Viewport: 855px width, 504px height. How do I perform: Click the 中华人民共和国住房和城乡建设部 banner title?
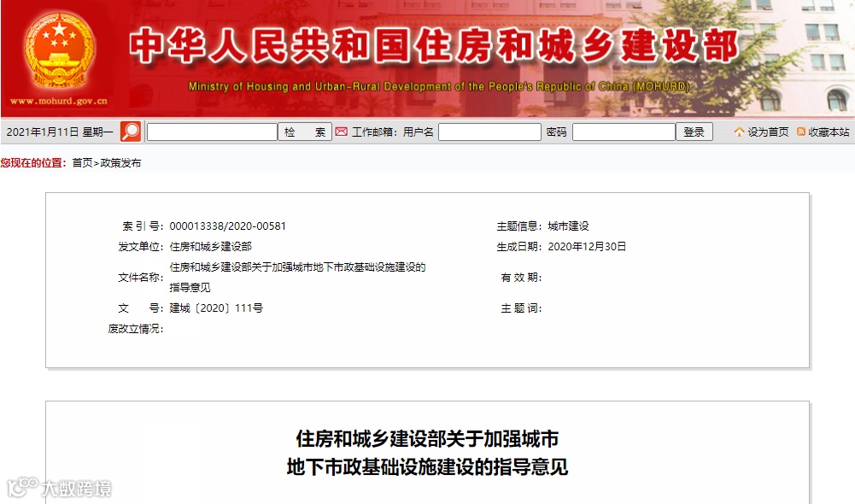coord(435,45)
